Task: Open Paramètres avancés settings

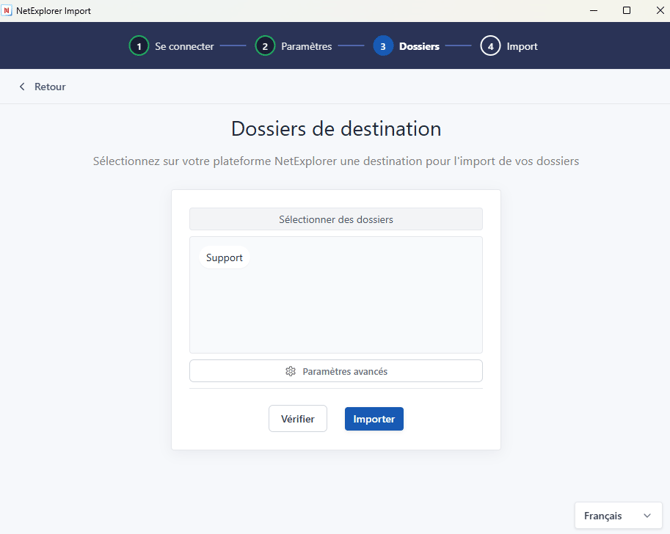Action: 336,371
